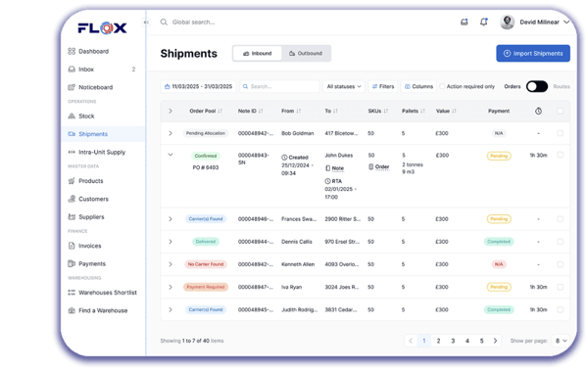Collapse the Confirmed PO # 6493 row
The width and height of the screenshot is (588, 370).
pyautogui.click(x=171, y=155)
